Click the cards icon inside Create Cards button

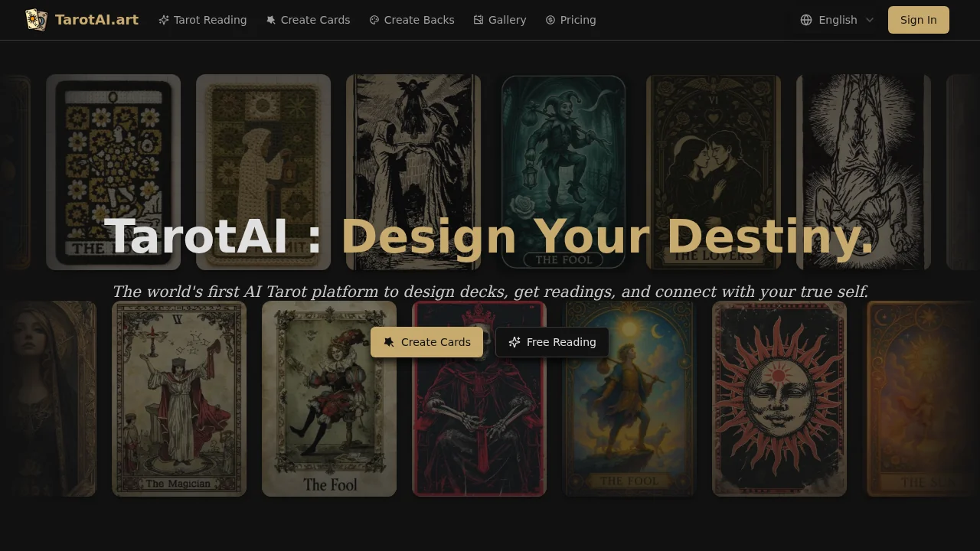tap(388, 342)
